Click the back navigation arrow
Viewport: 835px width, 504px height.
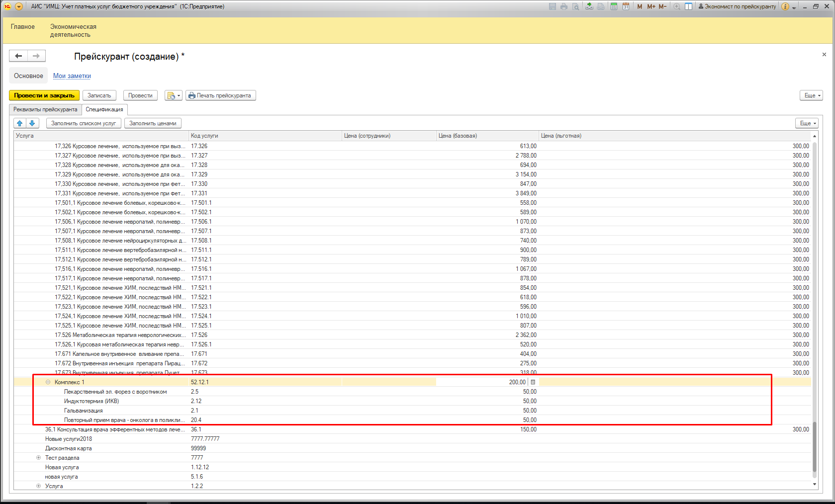[18, 56]
